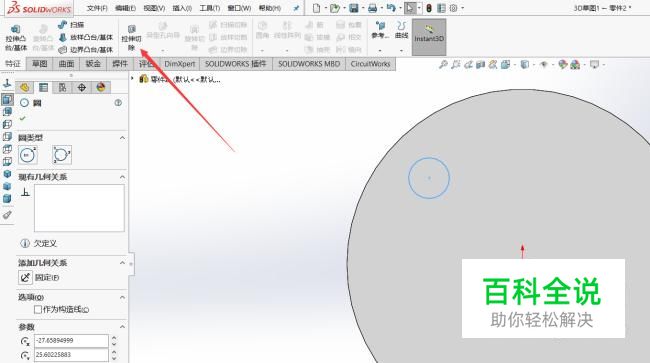Click the Extruded Boss/Base (拉伸凸台/基体) tool
The height and width of the screenshot is (363, 650).
coord(16,38)
